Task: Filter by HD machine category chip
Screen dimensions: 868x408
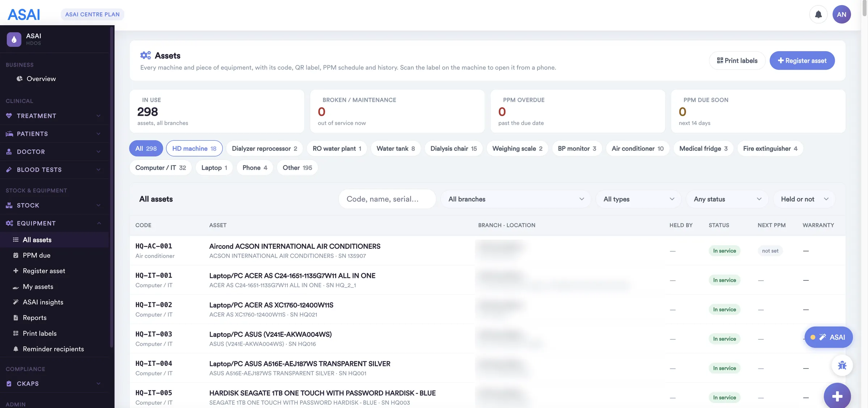Action: point(194,148)
